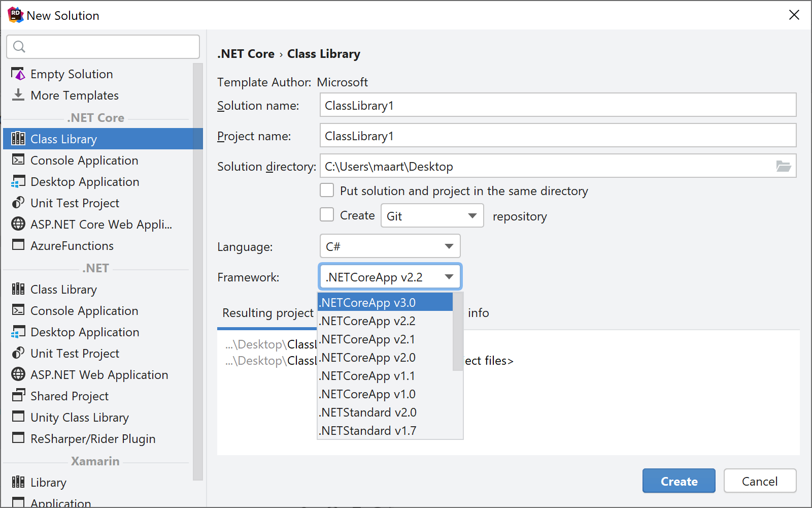This screenshot has height=508, width=812.
Task: Choose .NETCoreApp v3.0 from framework list
Action: 385,302
